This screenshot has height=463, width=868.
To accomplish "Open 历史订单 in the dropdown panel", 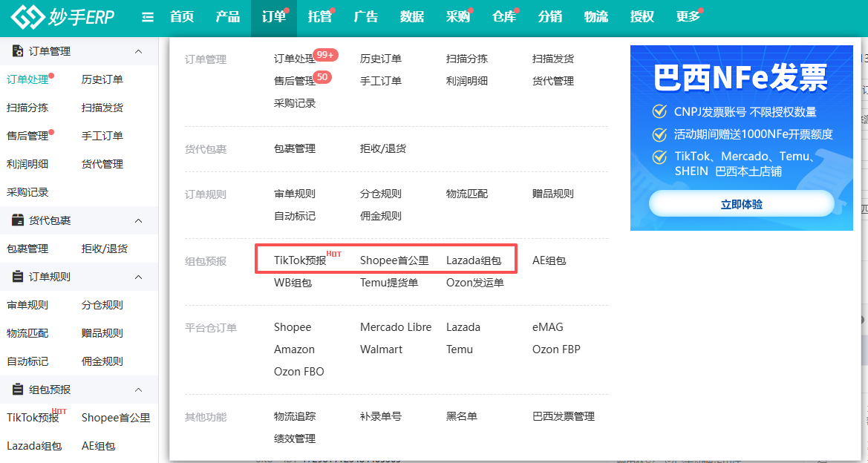I will coord(381,59).
